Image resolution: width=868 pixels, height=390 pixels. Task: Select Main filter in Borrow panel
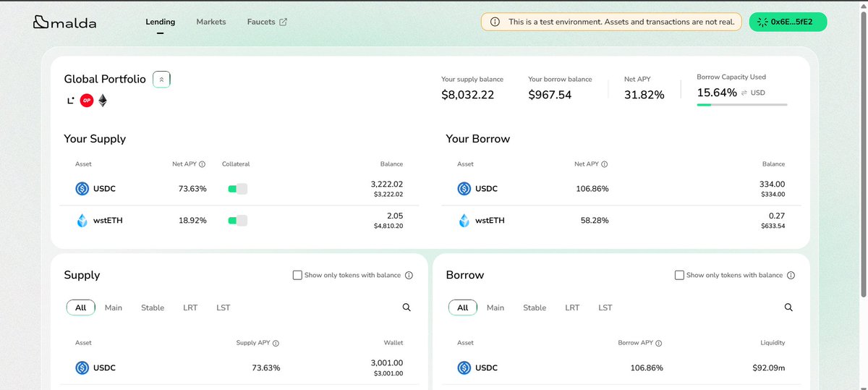[x=495, y=308]
